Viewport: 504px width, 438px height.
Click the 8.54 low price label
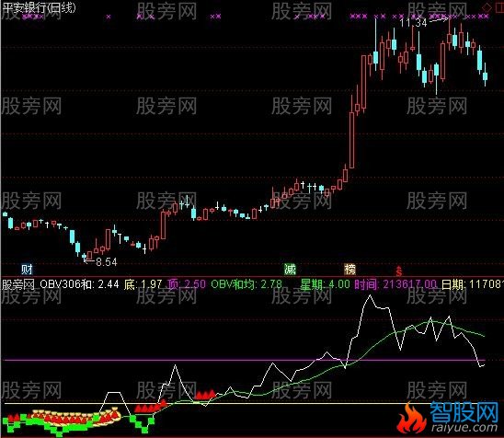click(x=107, y=261)
